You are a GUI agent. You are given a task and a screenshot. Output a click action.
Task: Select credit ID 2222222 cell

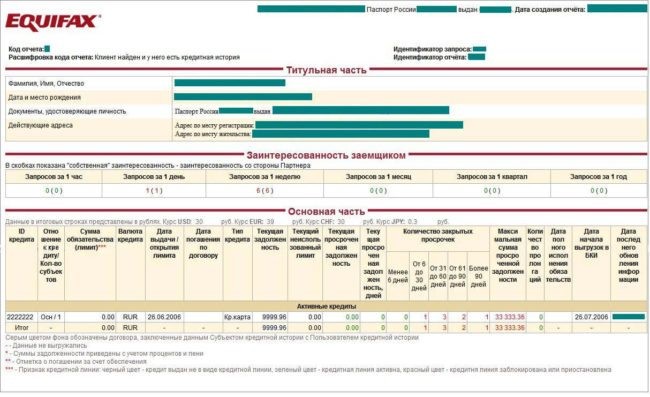[x=20, y=317]
